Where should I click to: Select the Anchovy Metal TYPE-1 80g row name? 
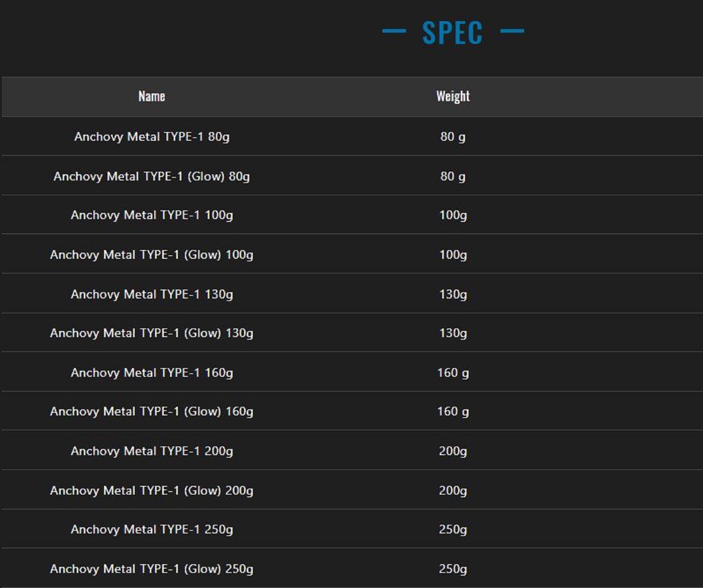151,137
